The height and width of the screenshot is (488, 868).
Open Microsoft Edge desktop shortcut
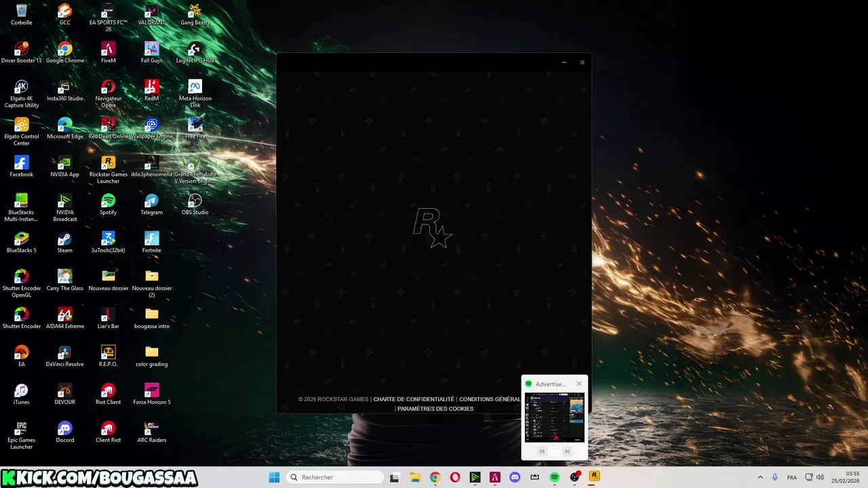[x=65, y=128]
